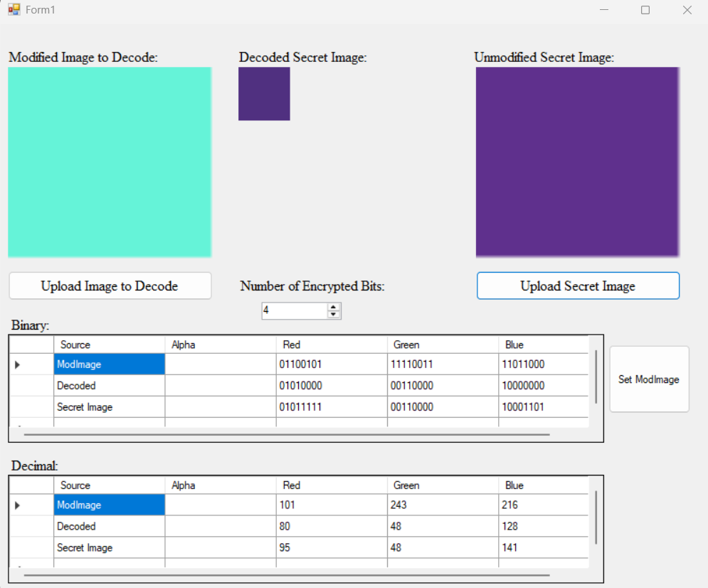The height and width of the screenshot is (588, 708).
Task: Click the small Decoded Secret Image preview
Action: [264, 94]
